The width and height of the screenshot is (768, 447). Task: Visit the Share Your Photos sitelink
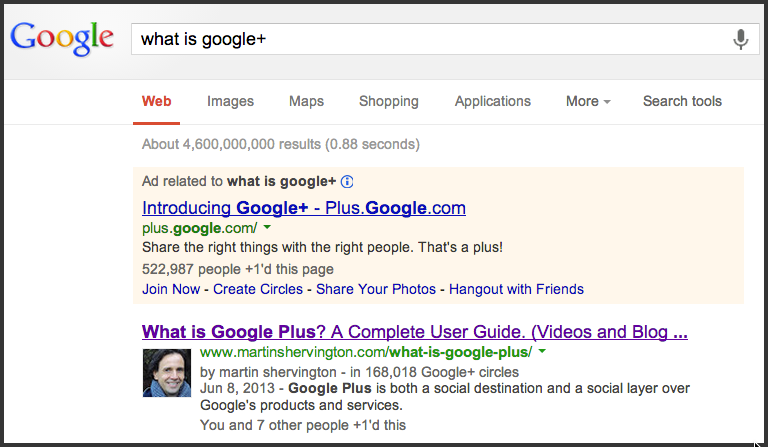pyautogui.click(x=376, y=289)
